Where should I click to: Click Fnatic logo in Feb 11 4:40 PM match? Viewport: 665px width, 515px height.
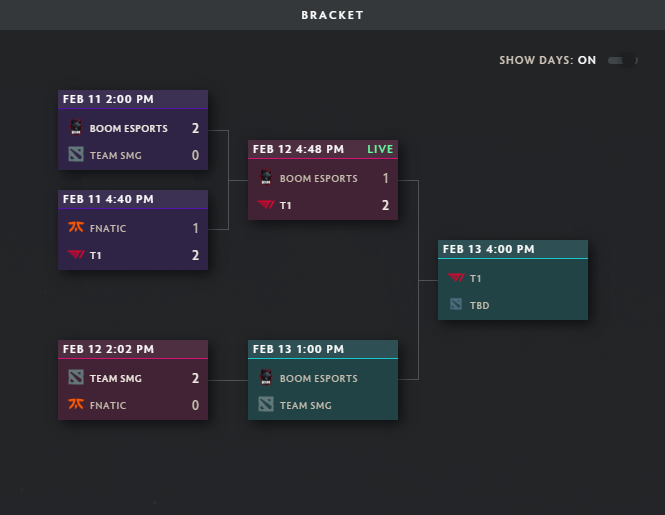coord(76,228)
